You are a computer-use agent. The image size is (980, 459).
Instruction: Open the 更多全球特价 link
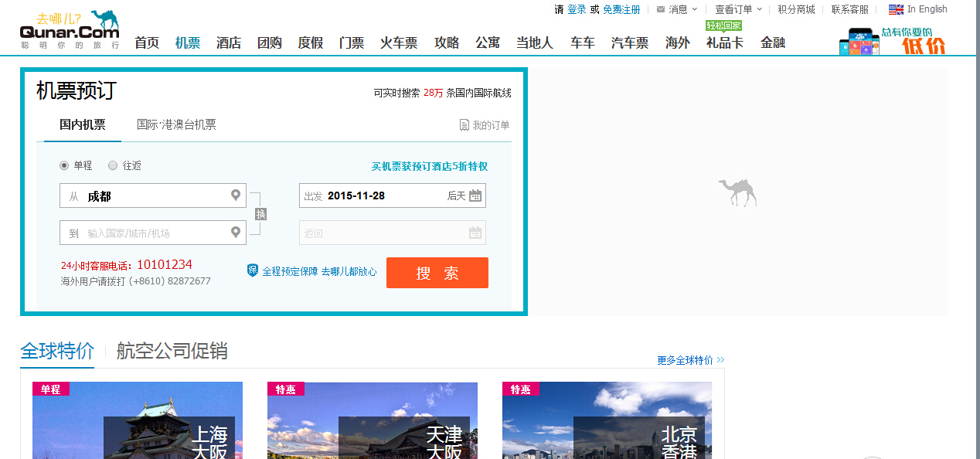pos(690,360)
